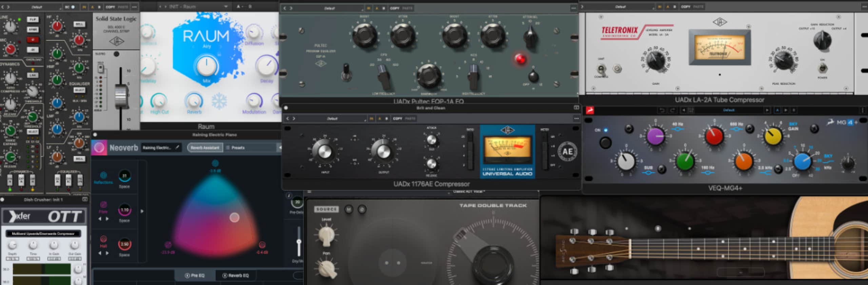Click PASTE in the LA-2A toolbar
This screenshot has width=868, height=285.
(x=698, y=7)
